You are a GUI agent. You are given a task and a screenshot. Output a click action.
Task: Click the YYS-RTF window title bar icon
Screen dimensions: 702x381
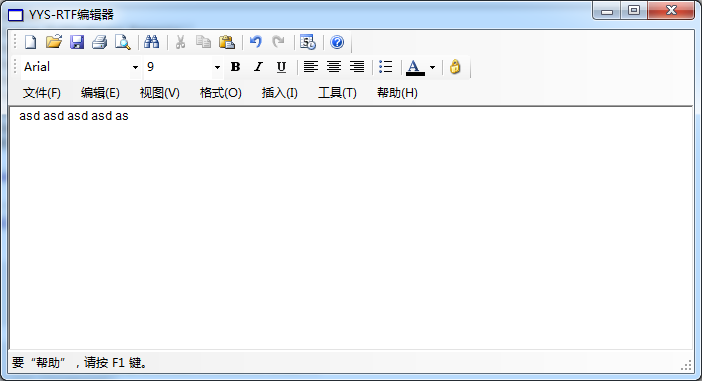(x=16, y=15)
